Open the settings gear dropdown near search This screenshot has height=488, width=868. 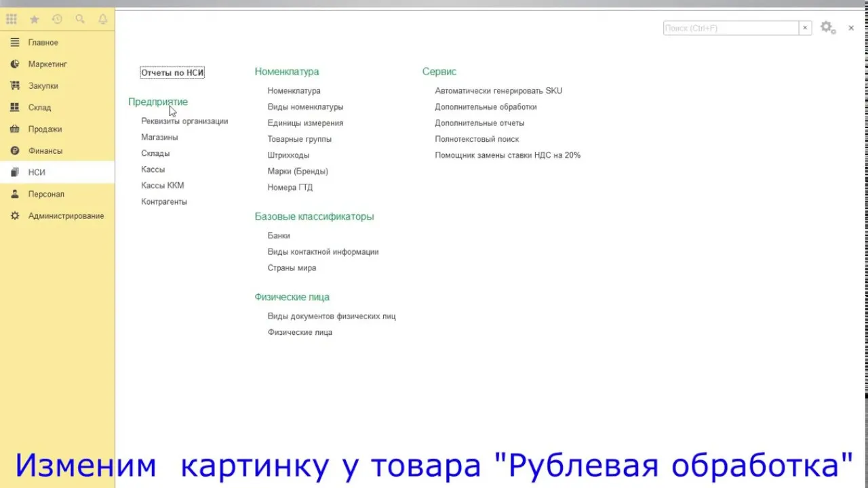click(828, 28)
